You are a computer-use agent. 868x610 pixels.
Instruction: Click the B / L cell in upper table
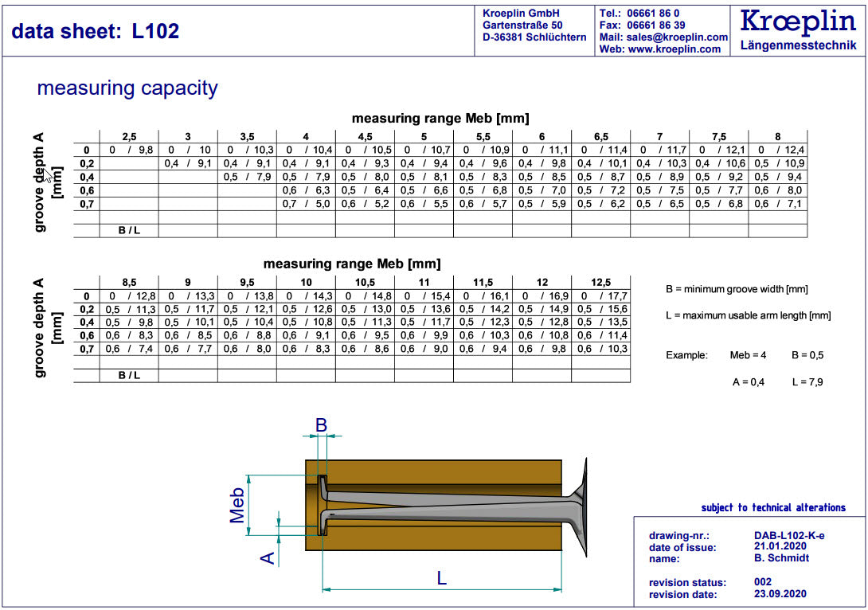128,231
